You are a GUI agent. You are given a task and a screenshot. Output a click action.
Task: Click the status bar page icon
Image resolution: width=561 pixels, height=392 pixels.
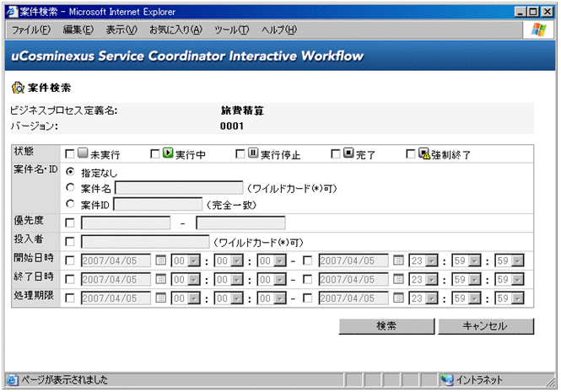click(x=12, y=380)
